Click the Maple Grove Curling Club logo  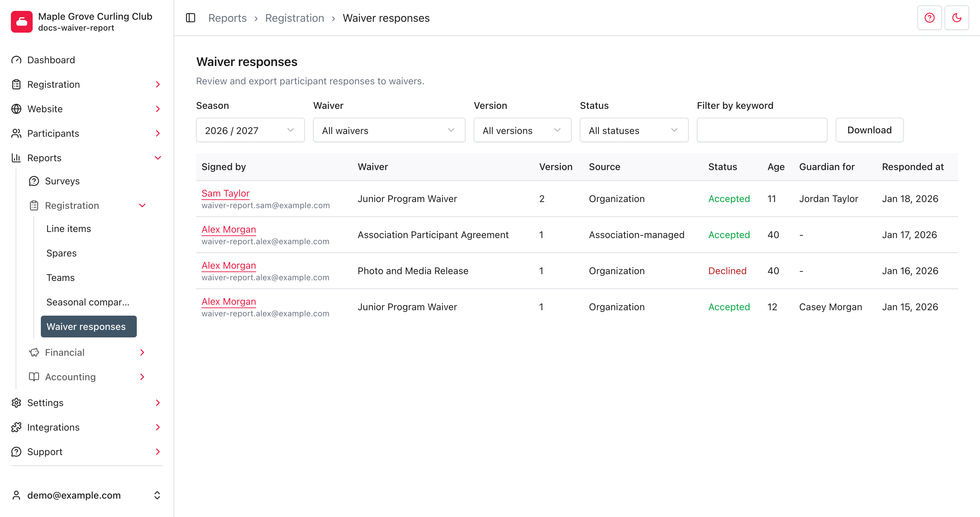pyautogui.click(x=22, y=22)
